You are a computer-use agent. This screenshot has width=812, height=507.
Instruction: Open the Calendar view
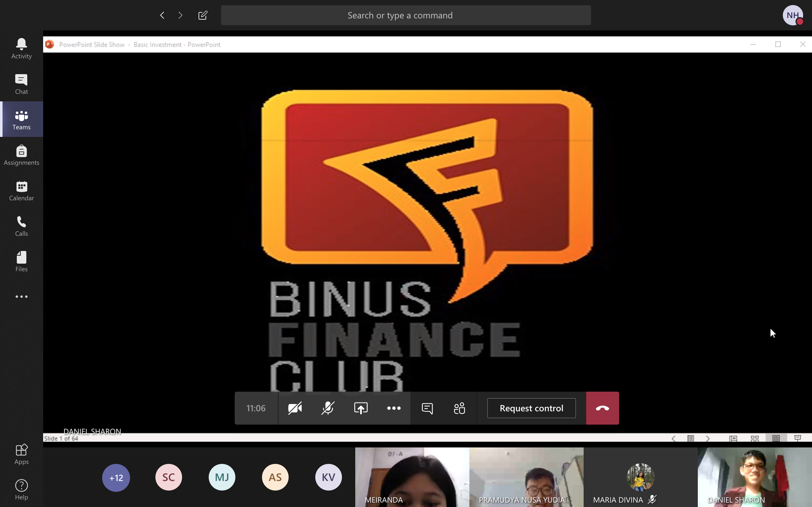point(22,190)
